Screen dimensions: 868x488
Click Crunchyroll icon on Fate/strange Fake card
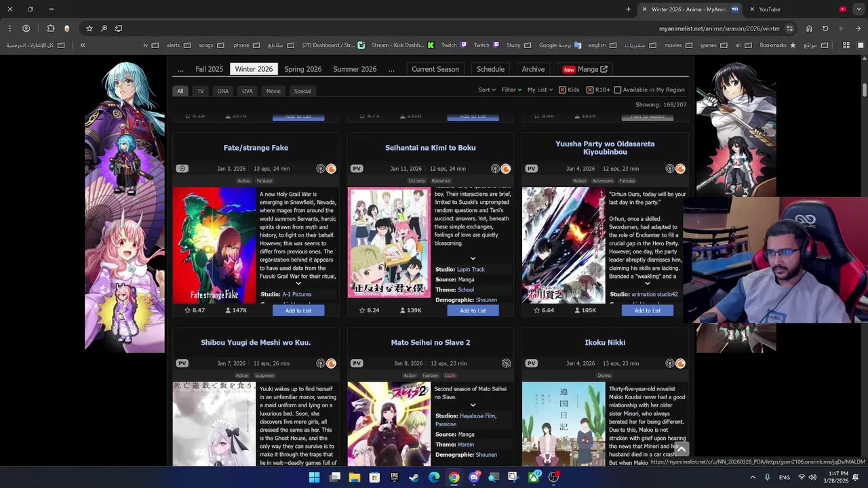tap(331, 169)
